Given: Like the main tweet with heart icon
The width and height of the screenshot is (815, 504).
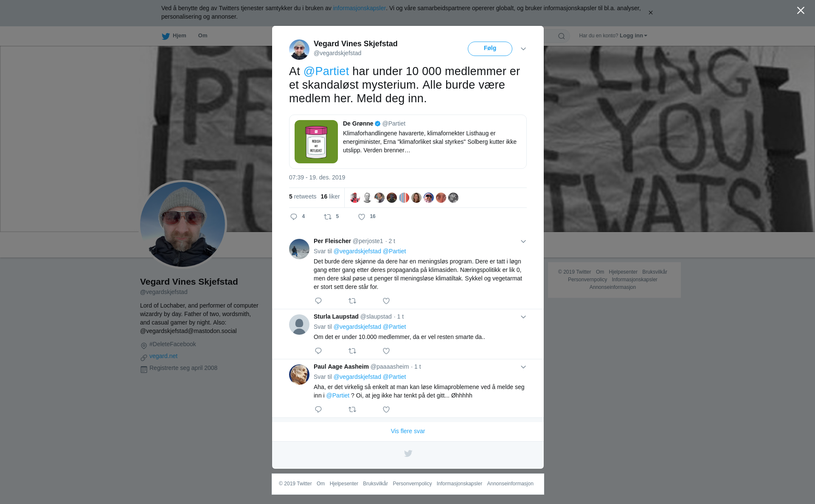Looking at the screenshot, I should point(362,217).
